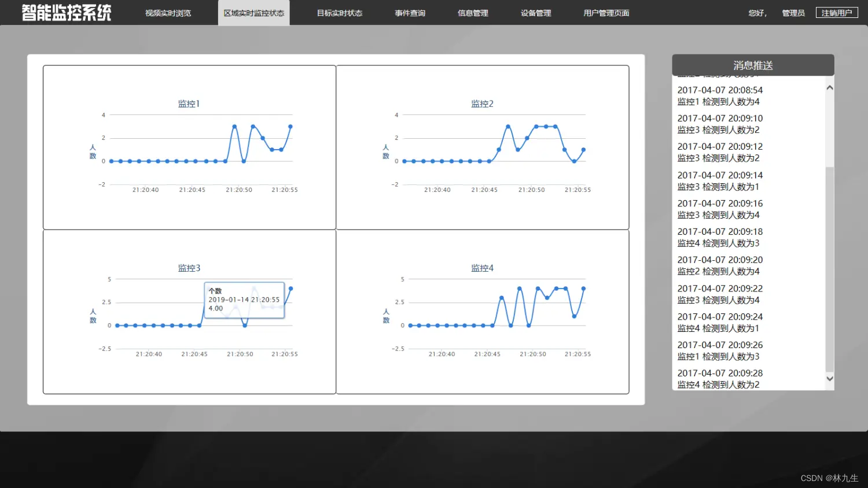Image resolution: width=868 pixels, height=488 pixels.
Task: Click the 监控4 检测到人数为1 message
Action: point(718,328)
